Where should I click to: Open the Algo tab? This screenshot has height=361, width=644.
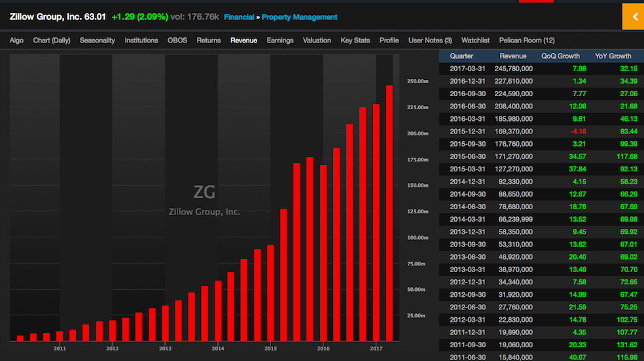pyautogui.click(x=16, y=40)
